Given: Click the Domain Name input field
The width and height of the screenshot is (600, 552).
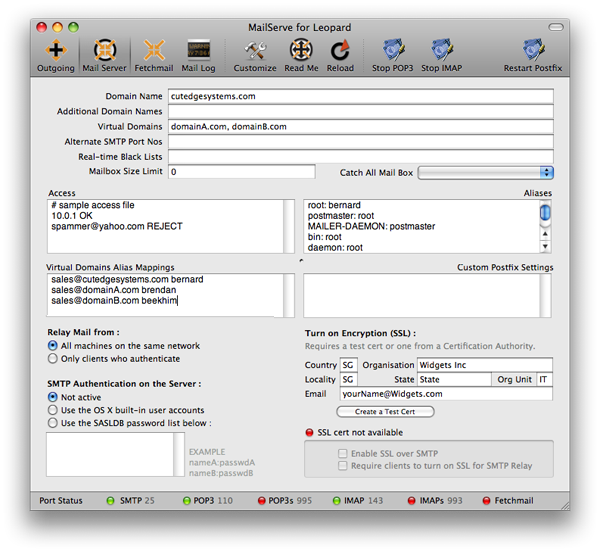Looking at the screenshot, I should pos(360,97).
